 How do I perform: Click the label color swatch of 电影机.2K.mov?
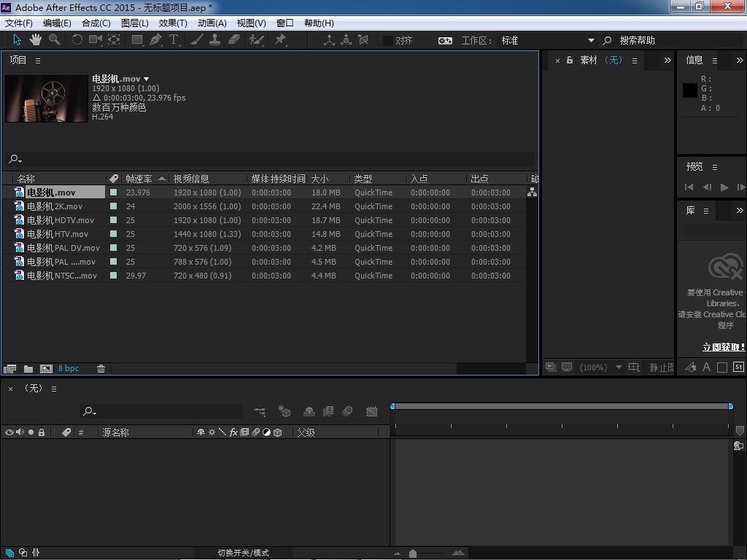(x=113, y=206)
